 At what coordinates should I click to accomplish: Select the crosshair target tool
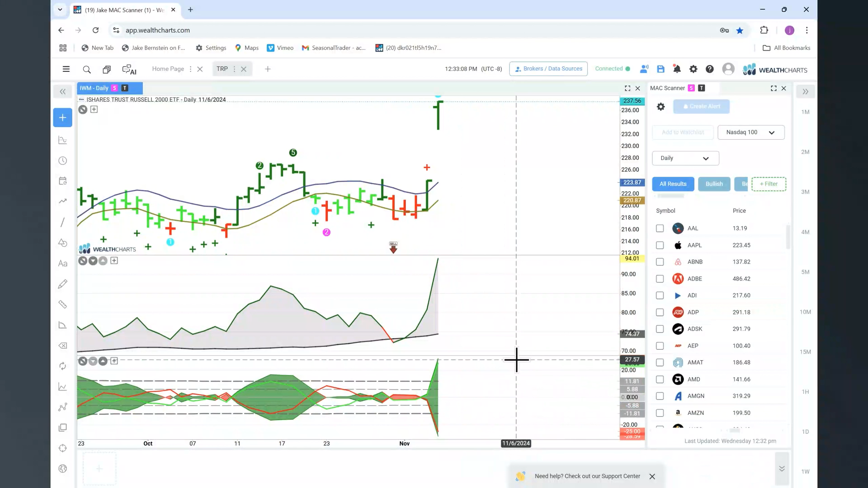(x=63, y=448)
